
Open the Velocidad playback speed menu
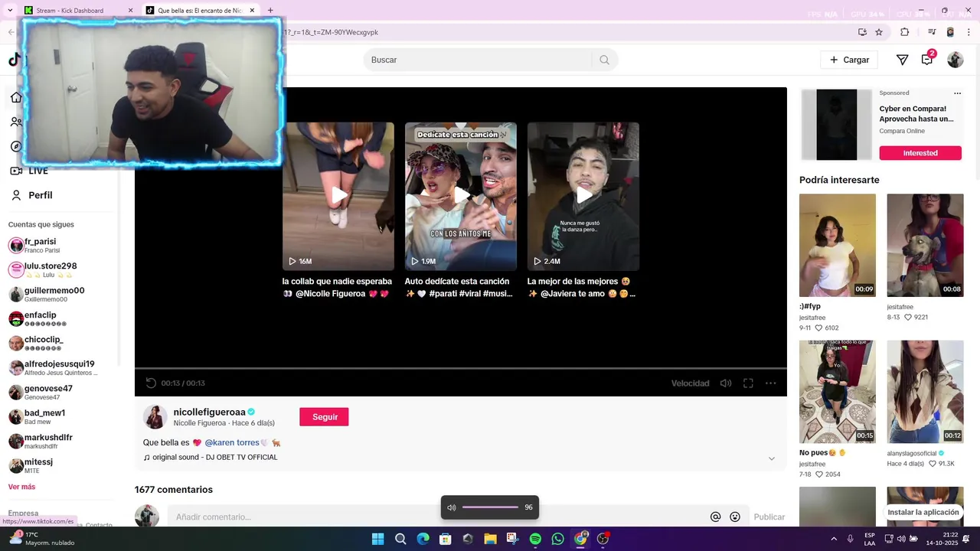(690, 383)
